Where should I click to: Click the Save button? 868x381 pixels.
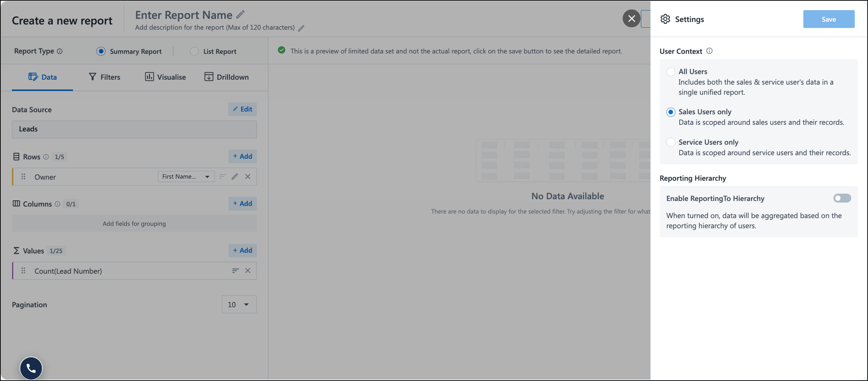(829, 19)
